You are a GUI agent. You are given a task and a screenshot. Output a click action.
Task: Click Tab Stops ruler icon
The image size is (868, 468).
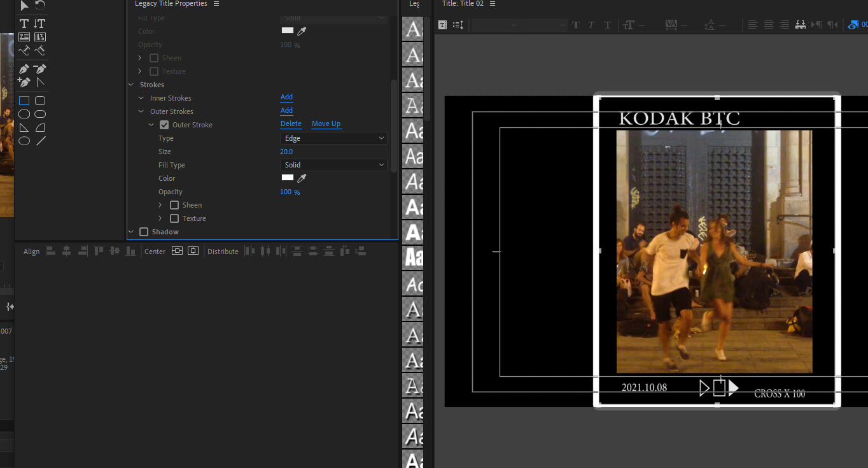click(x=801, y=25)
